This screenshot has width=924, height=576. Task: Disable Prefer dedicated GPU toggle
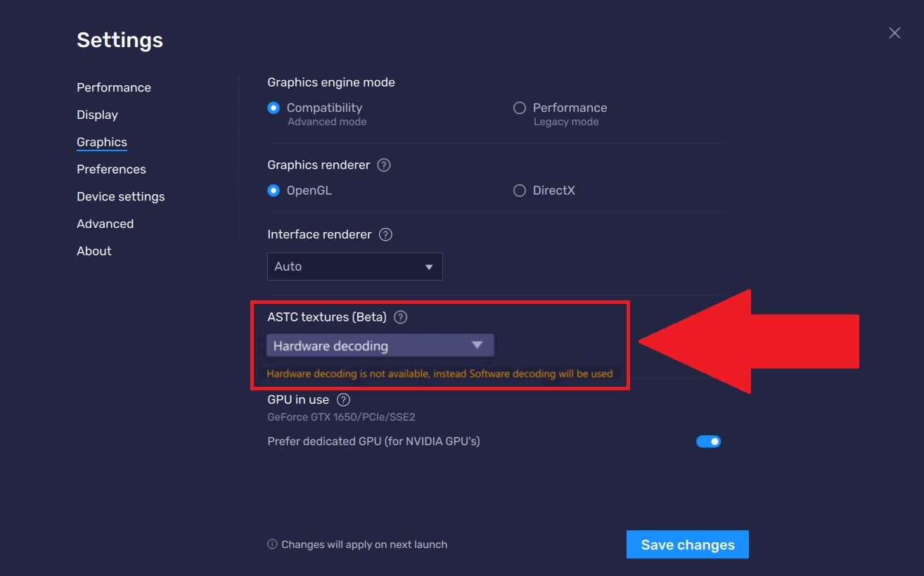tap(709, 441)
